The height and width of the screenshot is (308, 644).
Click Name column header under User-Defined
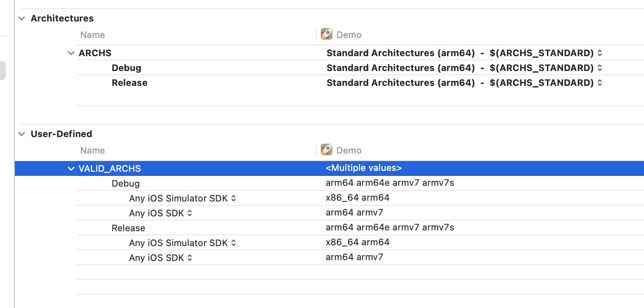click(x=93, y=151)
